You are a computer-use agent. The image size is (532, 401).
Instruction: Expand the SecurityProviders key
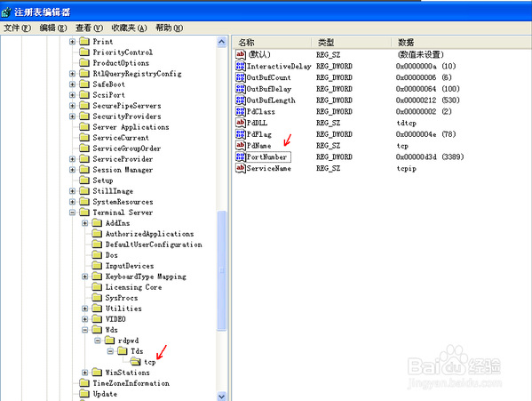72,116
